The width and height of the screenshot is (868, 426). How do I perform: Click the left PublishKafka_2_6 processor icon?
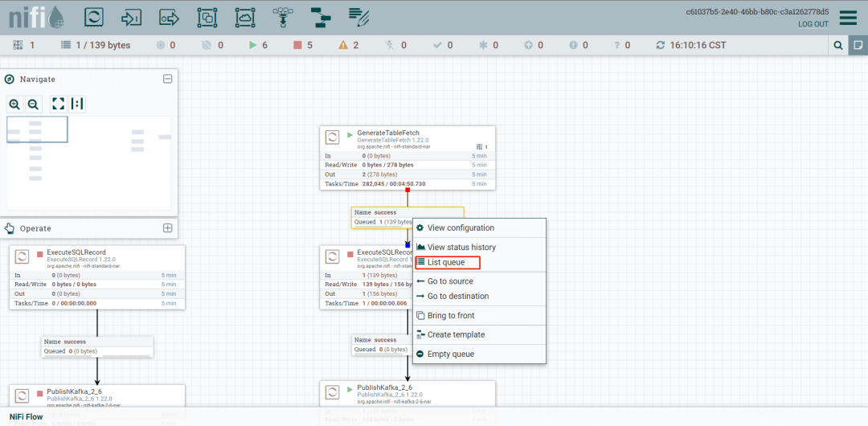tap(22, 396)
